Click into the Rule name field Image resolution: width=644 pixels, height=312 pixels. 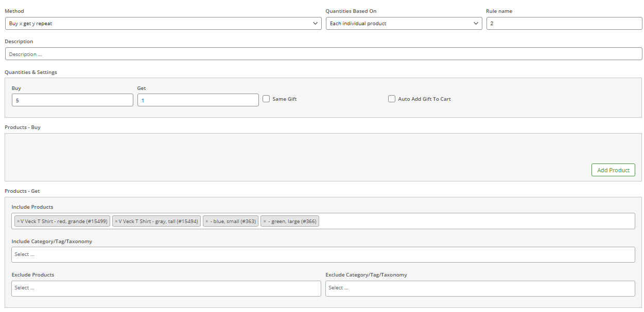564,24
